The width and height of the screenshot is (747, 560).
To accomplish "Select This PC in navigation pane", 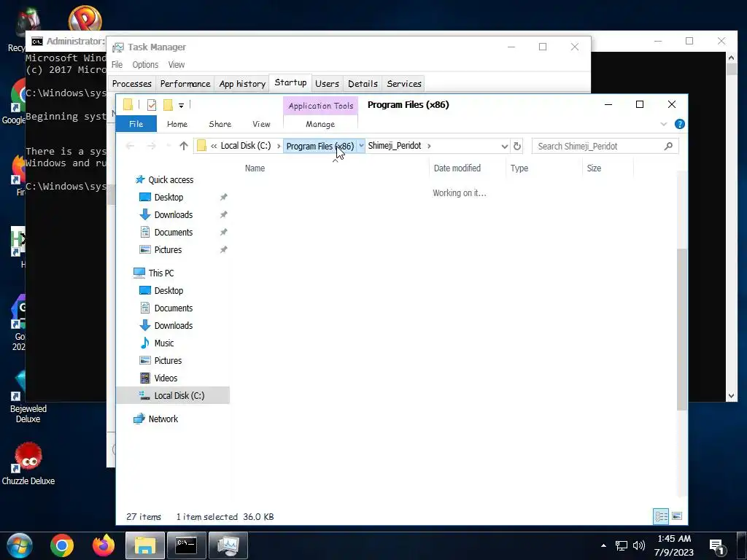I will [161, 273].
